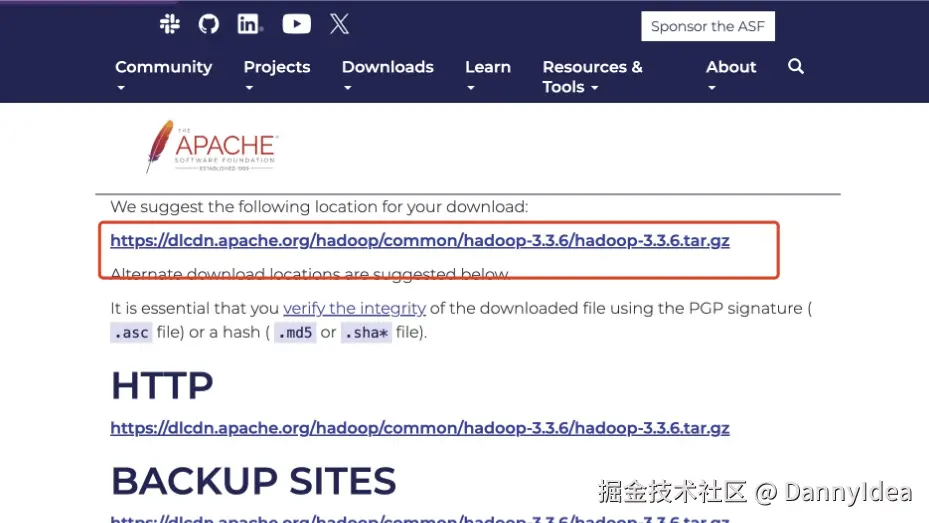The height and width of the screenshot is (523, 929).
Task: Click the search magnifier icon
Action: point(796,66)
